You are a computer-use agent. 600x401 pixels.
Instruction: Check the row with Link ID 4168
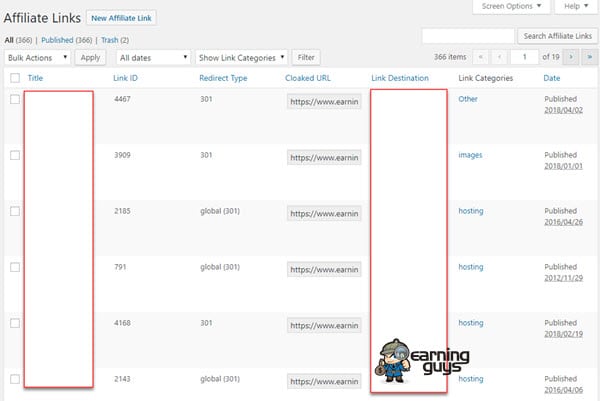point(15,323)
